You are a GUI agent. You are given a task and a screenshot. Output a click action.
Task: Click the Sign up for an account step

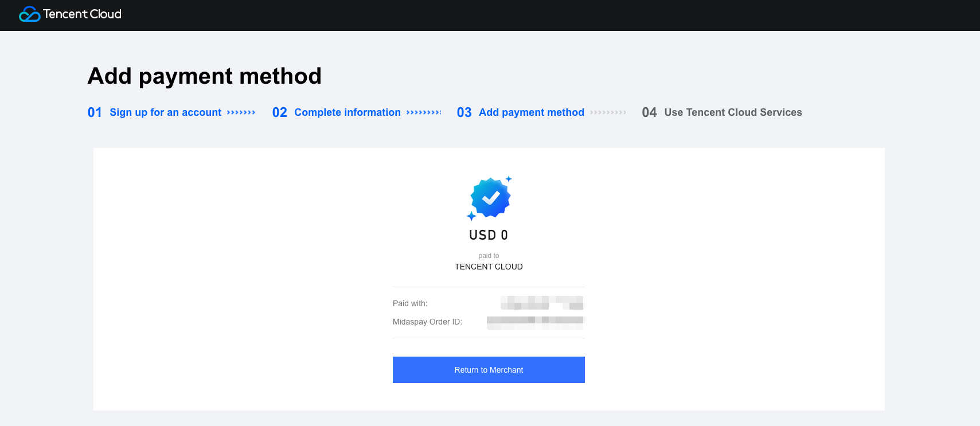coord(165,112)
